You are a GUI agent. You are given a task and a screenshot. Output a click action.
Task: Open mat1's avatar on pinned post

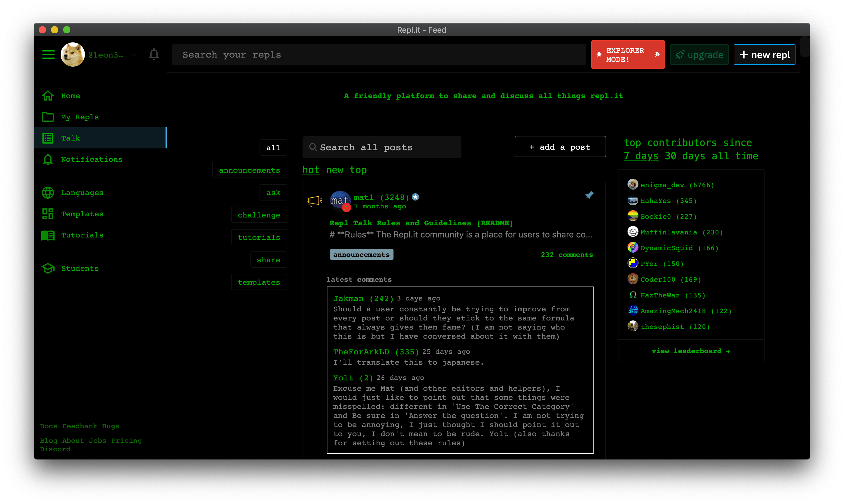[340, 201]
